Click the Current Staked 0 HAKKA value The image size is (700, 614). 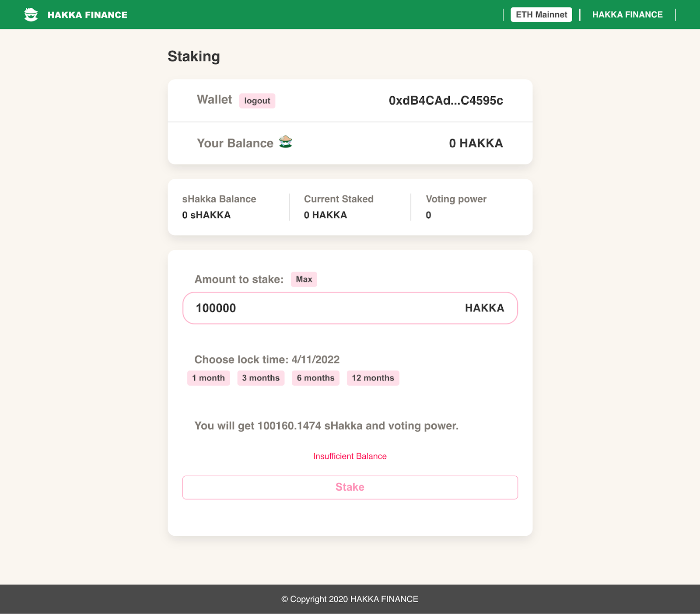click(x=325, y=215)
